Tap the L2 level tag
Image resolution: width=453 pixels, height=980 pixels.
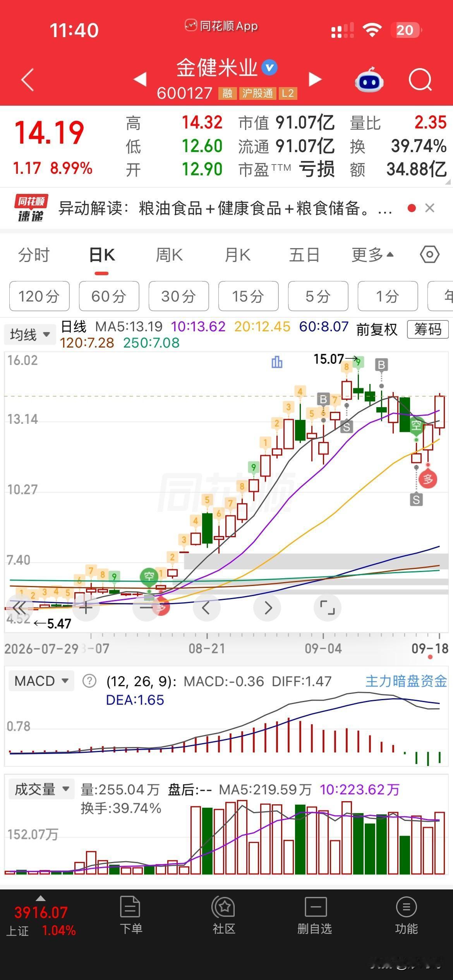288,93
